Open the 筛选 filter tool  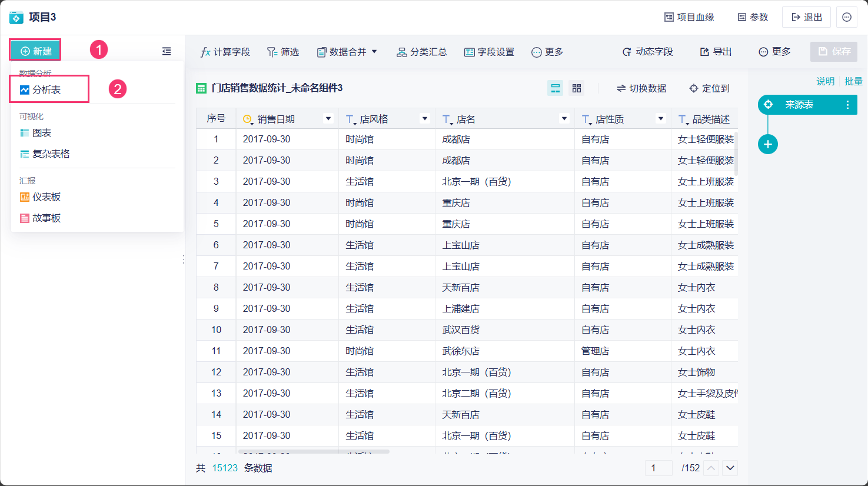pos(283,52)
